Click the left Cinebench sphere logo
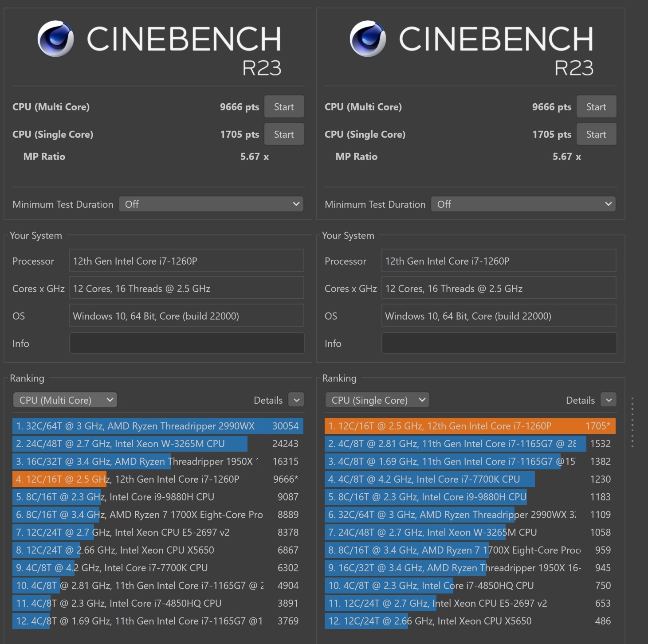The width and height of the screenshot is (648, 644). pos(55,39)
